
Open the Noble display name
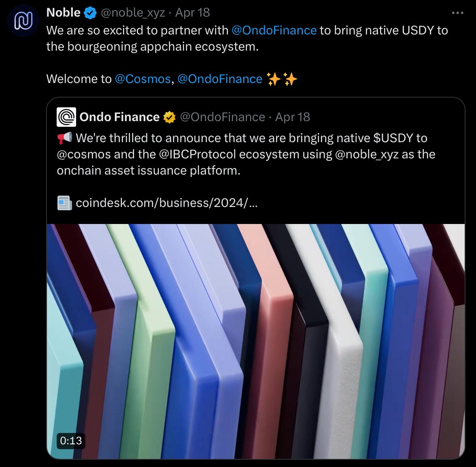coord(64,13)
